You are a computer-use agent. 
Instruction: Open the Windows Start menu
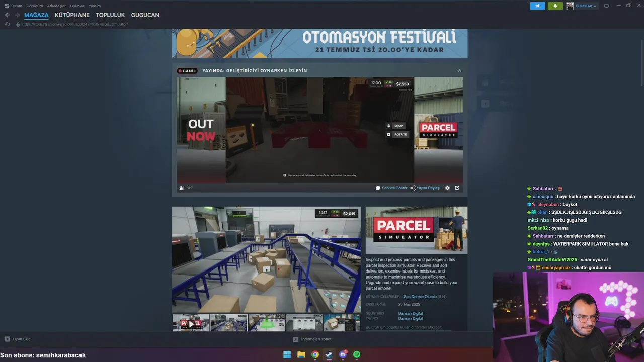point(287,355)
